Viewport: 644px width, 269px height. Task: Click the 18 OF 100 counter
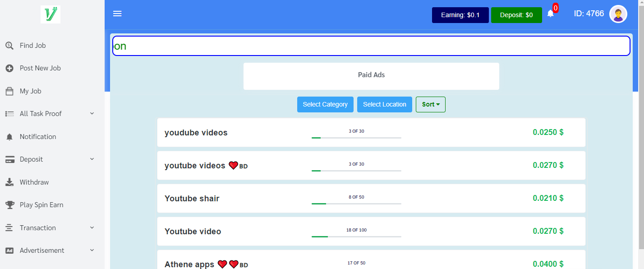(x=356, y=230)
